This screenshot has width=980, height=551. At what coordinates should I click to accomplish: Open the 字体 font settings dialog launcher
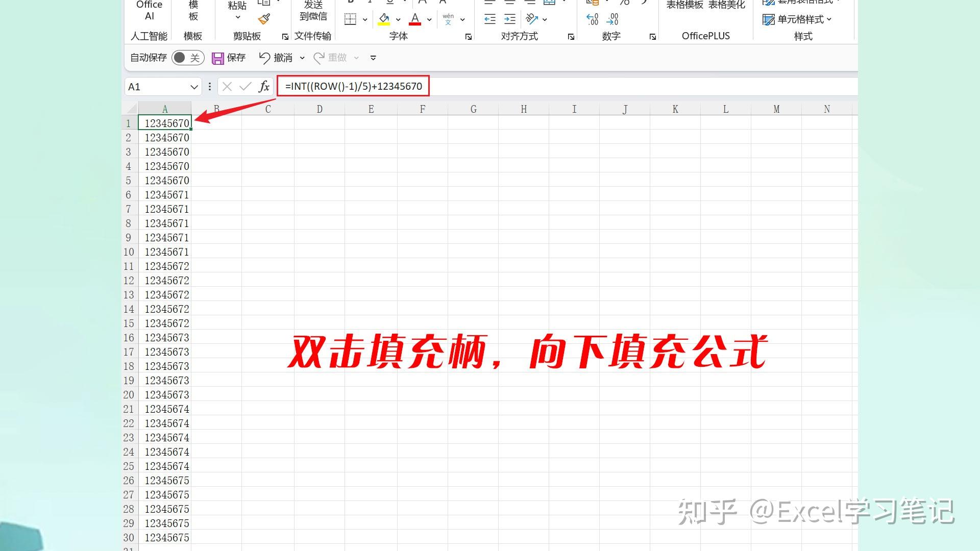[468, 36]
